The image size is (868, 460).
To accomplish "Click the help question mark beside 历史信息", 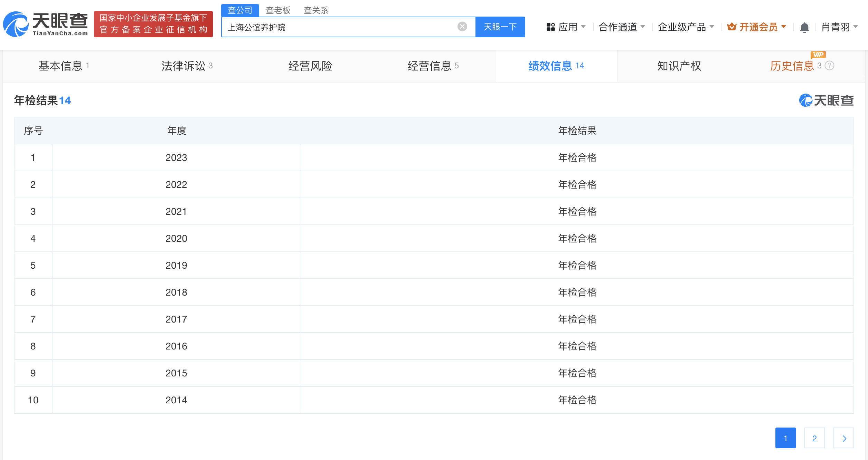I will click(829, 66).
